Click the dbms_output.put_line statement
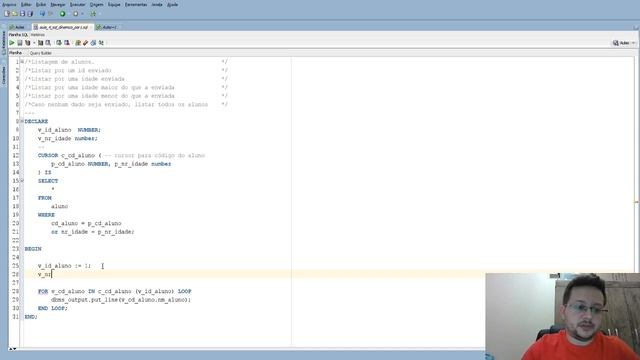Image resolution: width=640 pixels, height=360 pixels. click(x=121, y=300)
